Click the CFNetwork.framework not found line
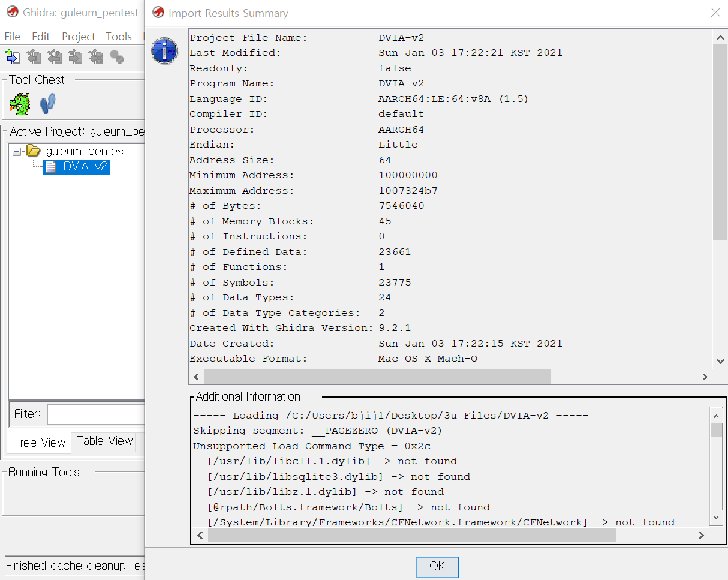Viewport: 728px width, 580px height. pyautogui.click(x=441, y=522)
